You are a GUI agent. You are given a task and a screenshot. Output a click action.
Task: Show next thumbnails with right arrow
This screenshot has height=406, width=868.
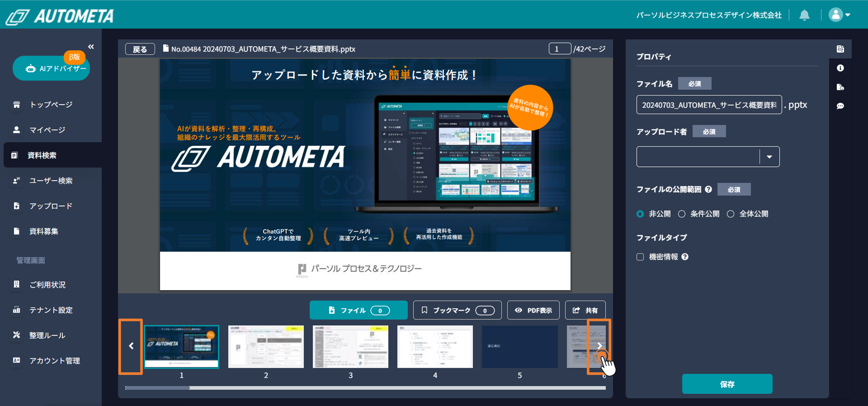point(599,346)
